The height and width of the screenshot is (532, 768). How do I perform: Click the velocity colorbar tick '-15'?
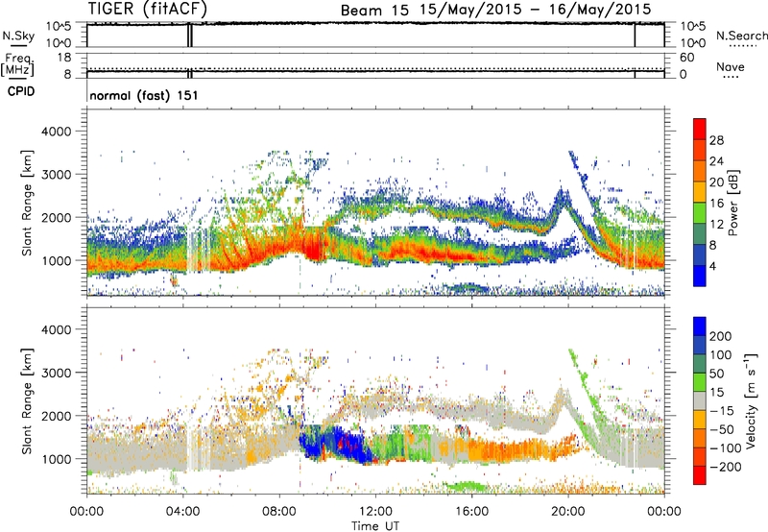click(x=722, y=411)
